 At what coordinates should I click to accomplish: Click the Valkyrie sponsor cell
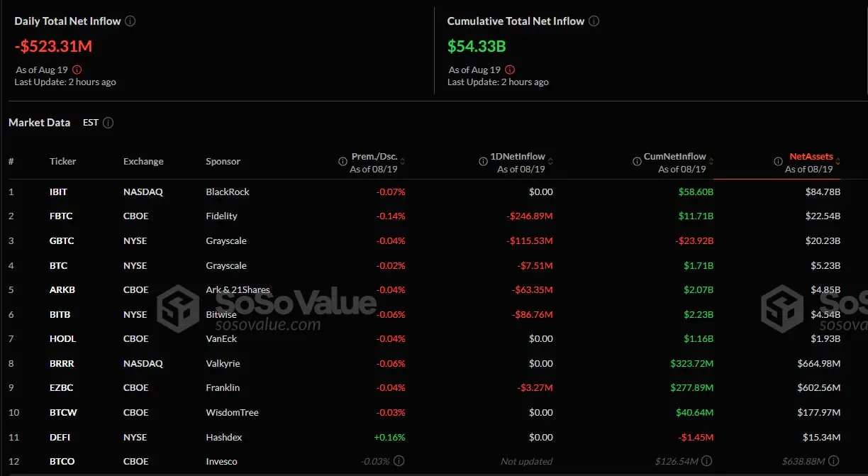click(223, 364)
